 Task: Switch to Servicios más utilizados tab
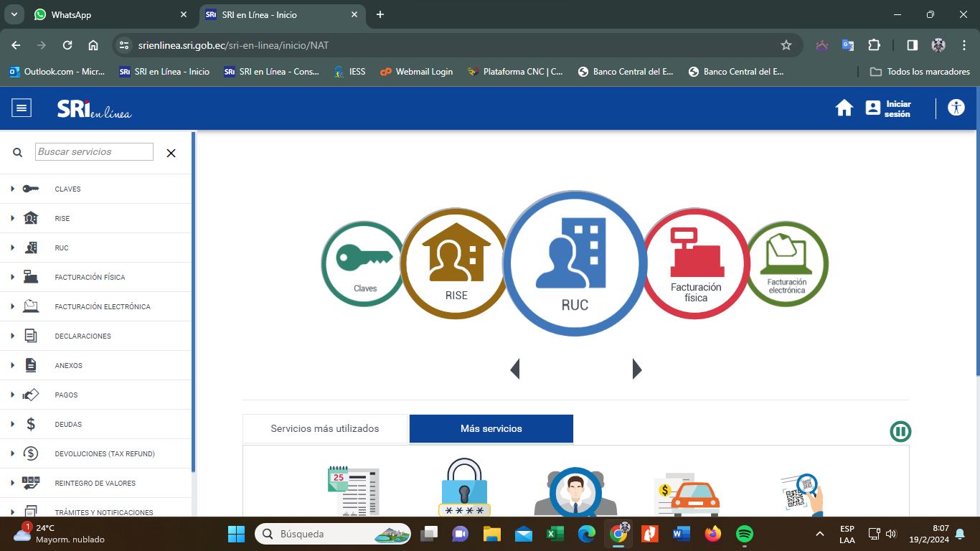pos(324,429)
